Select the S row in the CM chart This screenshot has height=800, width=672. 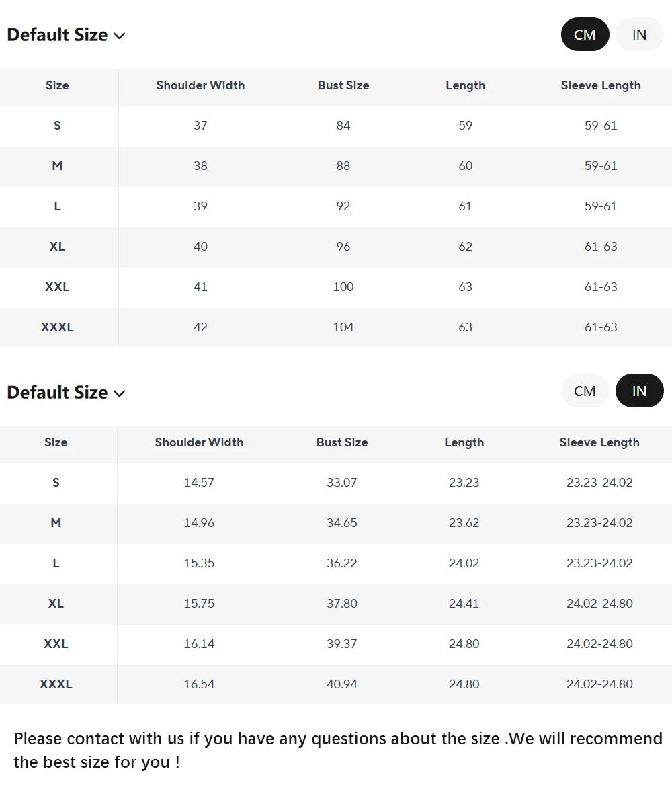click(x=57, y=126)
